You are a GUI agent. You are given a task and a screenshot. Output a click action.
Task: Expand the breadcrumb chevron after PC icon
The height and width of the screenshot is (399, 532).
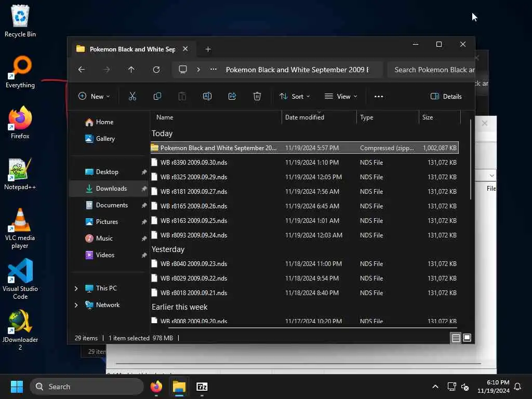coord(198,70)
